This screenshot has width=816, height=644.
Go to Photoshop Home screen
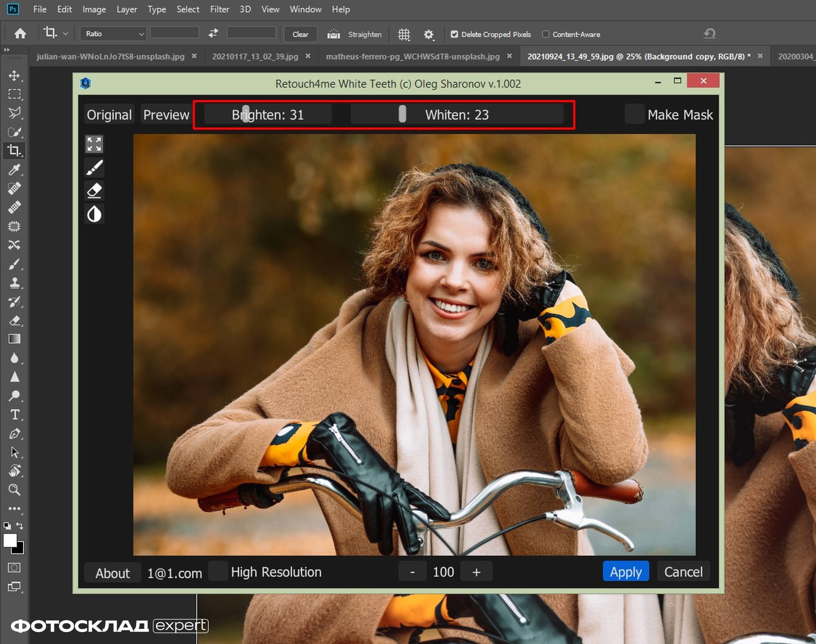(20, 33)
